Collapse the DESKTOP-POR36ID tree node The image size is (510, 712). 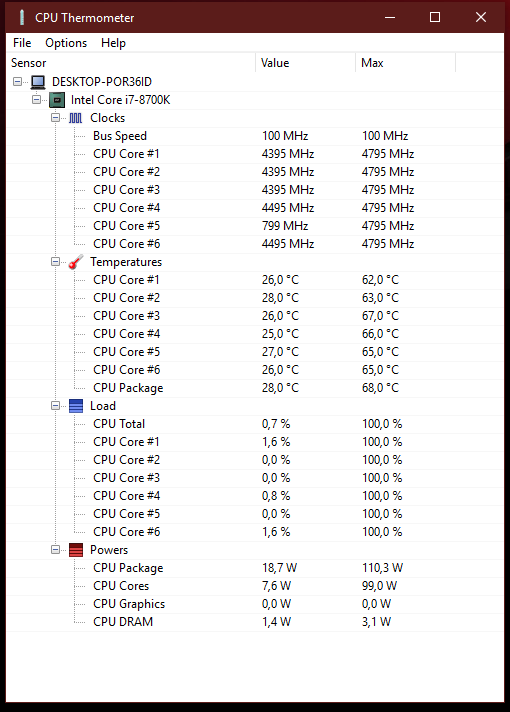tap(17, 82)
